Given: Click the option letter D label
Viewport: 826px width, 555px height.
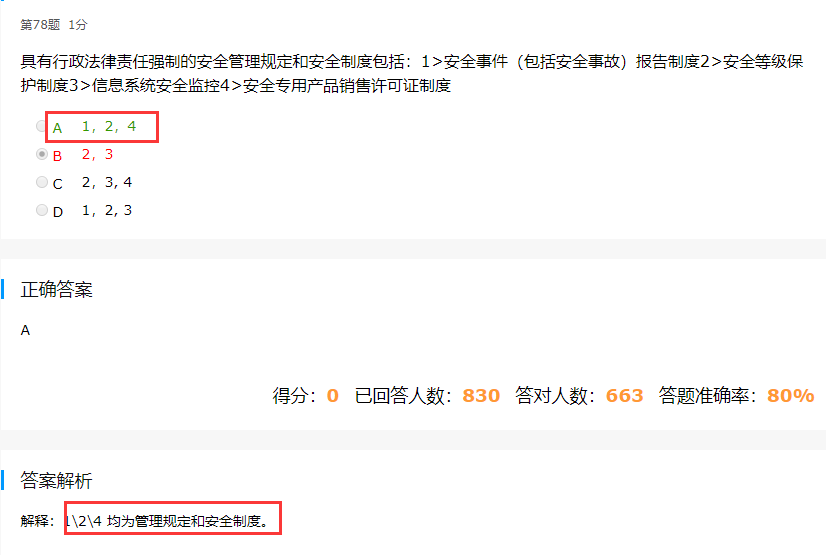Looking at the screenshot, I should [57, 212].
